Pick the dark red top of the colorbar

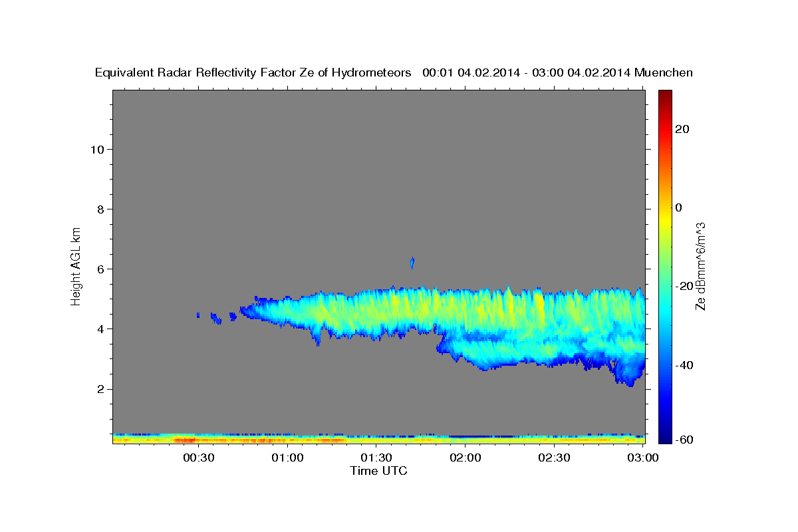[664, 94]
